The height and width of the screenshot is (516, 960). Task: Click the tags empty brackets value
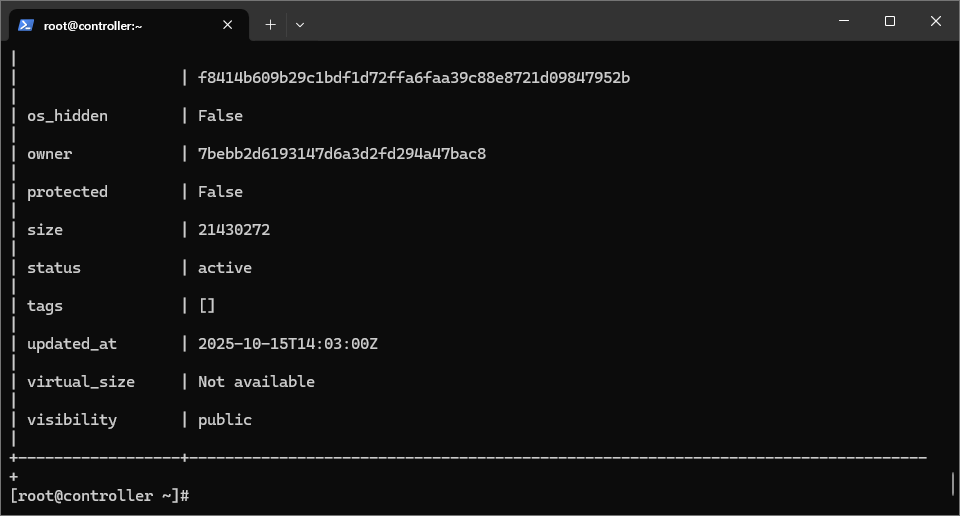point(207,305)
